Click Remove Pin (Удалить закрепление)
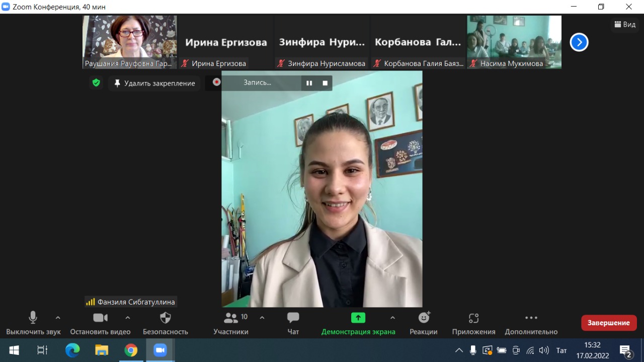 tap(154, 83)
